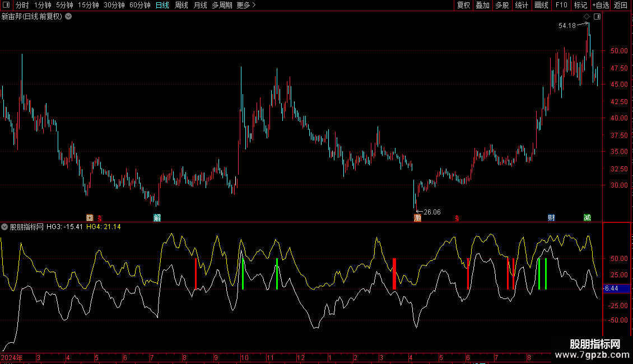
Task: Click the red $ marker near 回
Action: pyautogui.click(x=99, y=218)
